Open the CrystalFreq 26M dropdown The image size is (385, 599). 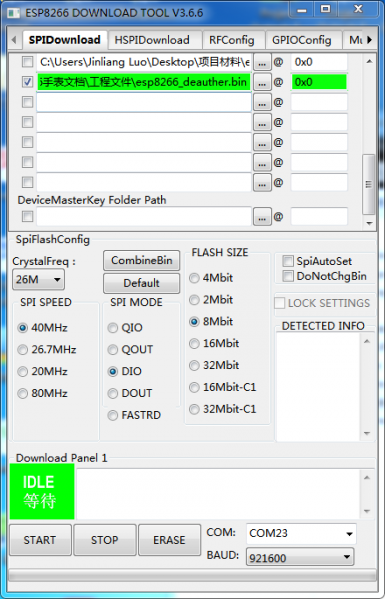click(x=38, y=280)
